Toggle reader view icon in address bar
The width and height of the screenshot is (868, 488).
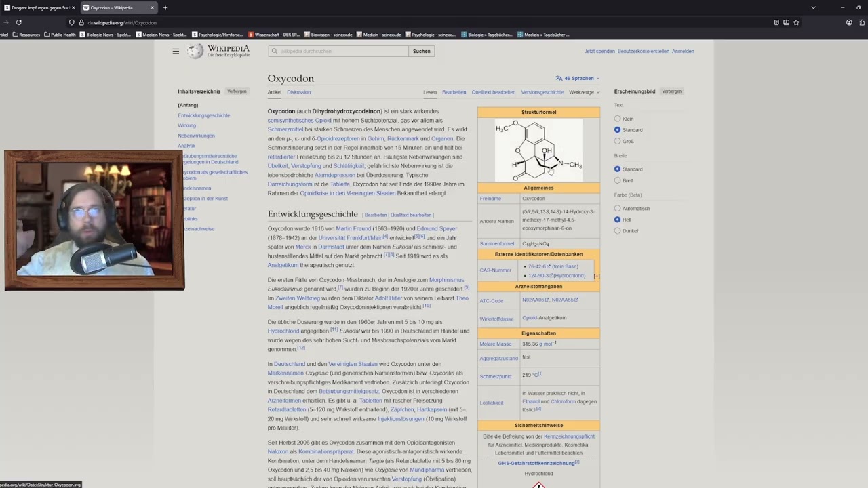776,22
